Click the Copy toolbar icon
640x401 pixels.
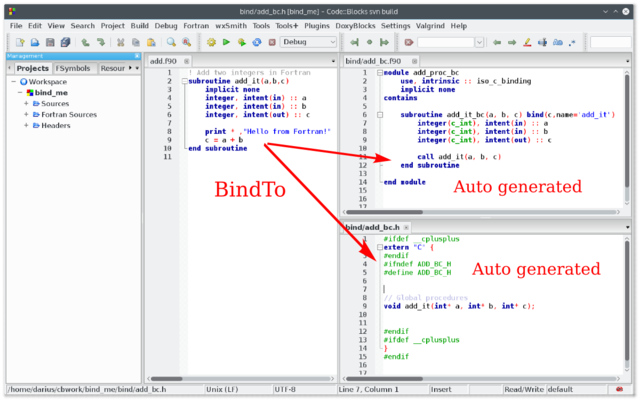point(136,42)
